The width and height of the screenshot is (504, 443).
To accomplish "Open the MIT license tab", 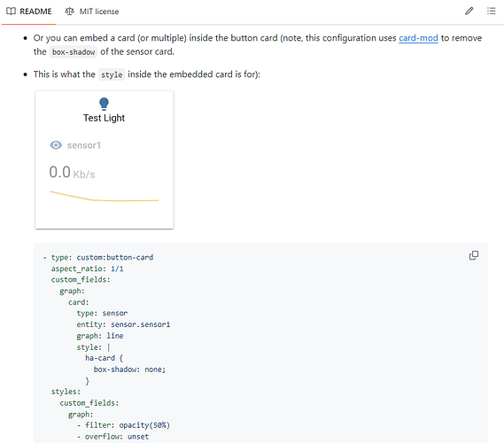I will pyautogui.click(x=92, y=12).
